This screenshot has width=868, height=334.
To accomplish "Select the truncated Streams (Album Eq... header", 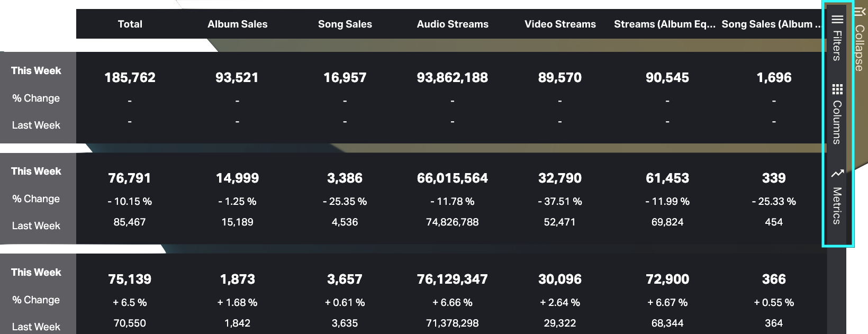I will coord(664,24).
